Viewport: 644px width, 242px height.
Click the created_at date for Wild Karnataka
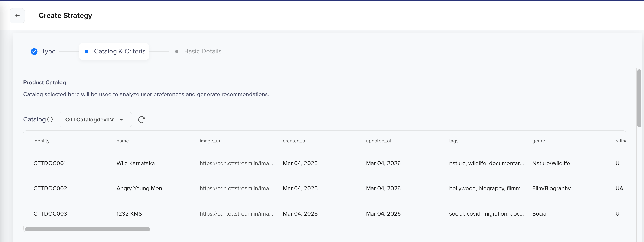300,163
